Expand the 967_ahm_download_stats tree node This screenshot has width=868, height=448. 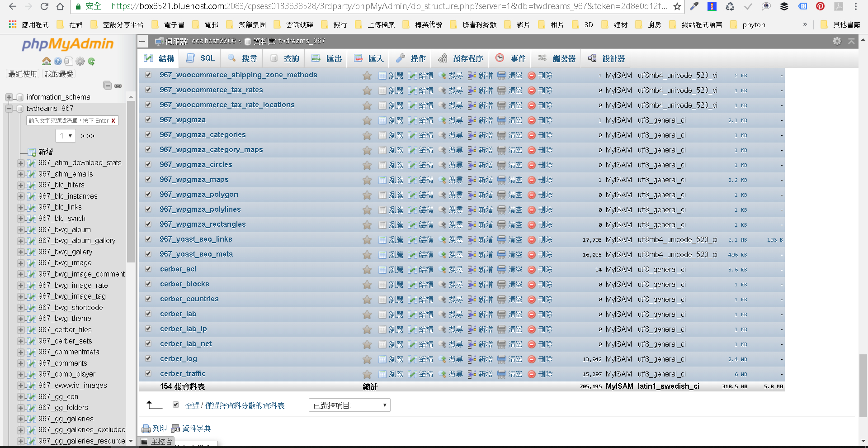[x=20, y=163]
